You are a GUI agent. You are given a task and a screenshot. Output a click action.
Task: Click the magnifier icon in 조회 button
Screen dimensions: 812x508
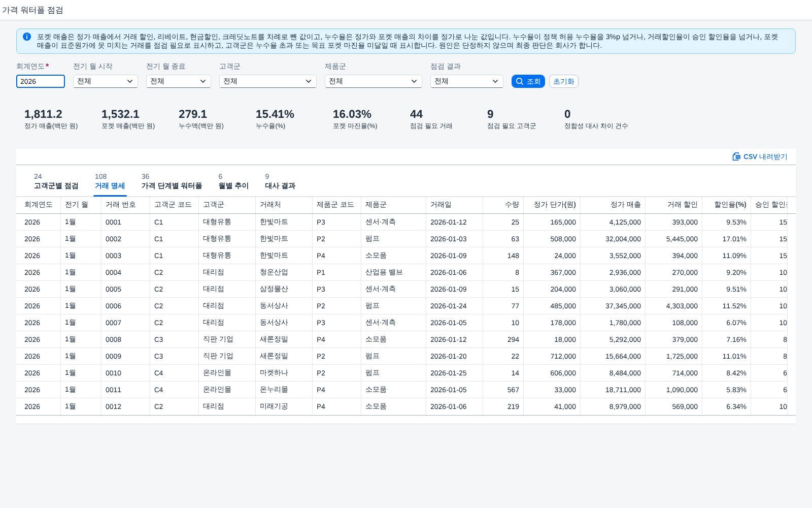pos(519,81)
